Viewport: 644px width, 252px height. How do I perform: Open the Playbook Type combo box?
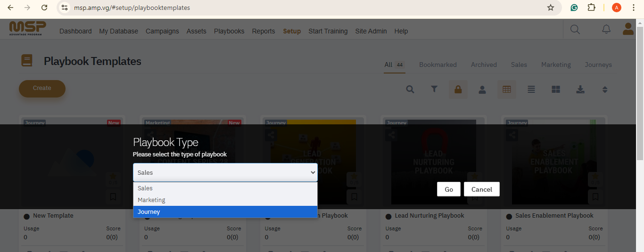coord(225,172)
